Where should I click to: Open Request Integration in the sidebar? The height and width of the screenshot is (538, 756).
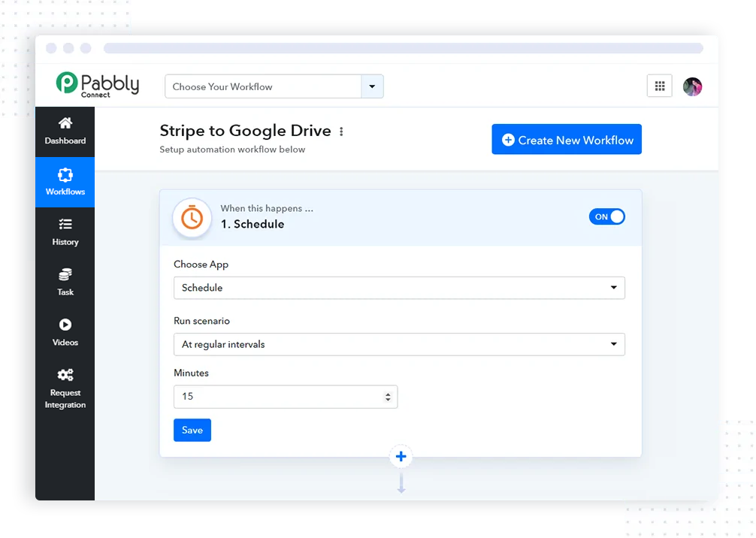pos(65,388)
